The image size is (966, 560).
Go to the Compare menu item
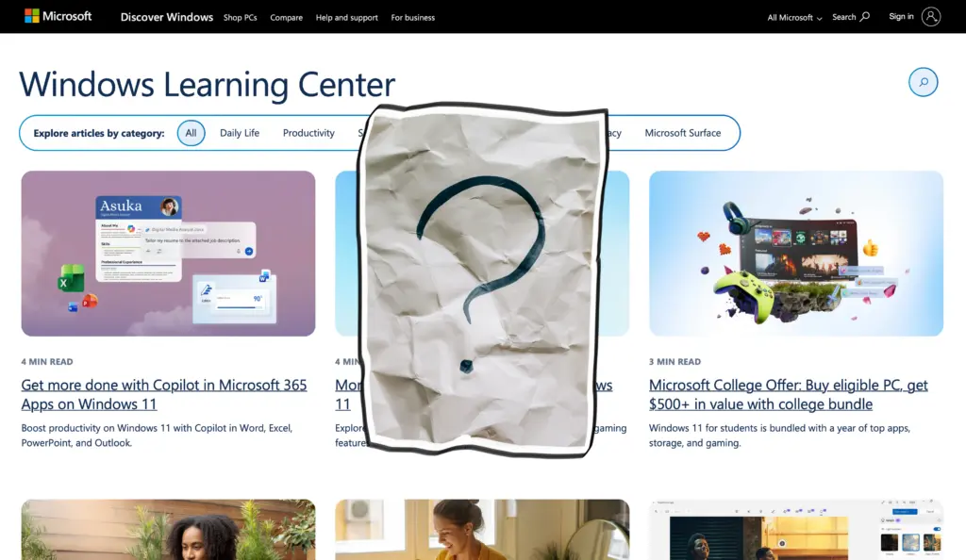pyautogui.click(x=287, y=17)
